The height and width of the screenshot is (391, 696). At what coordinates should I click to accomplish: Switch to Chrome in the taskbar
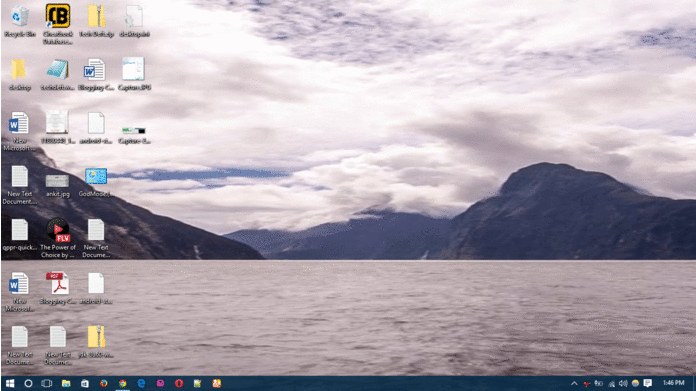tap(123, 383)
